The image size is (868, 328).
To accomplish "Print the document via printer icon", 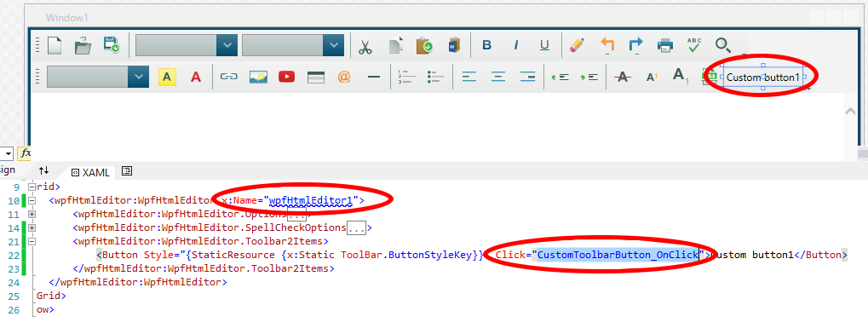I will click(664, 45).
